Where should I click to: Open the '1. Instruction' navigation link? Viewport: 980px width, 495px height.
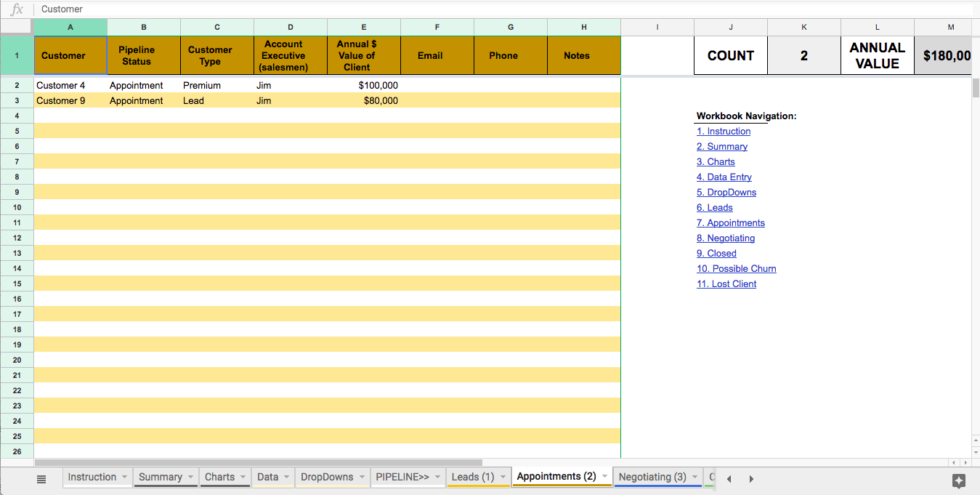coord(724,132)
